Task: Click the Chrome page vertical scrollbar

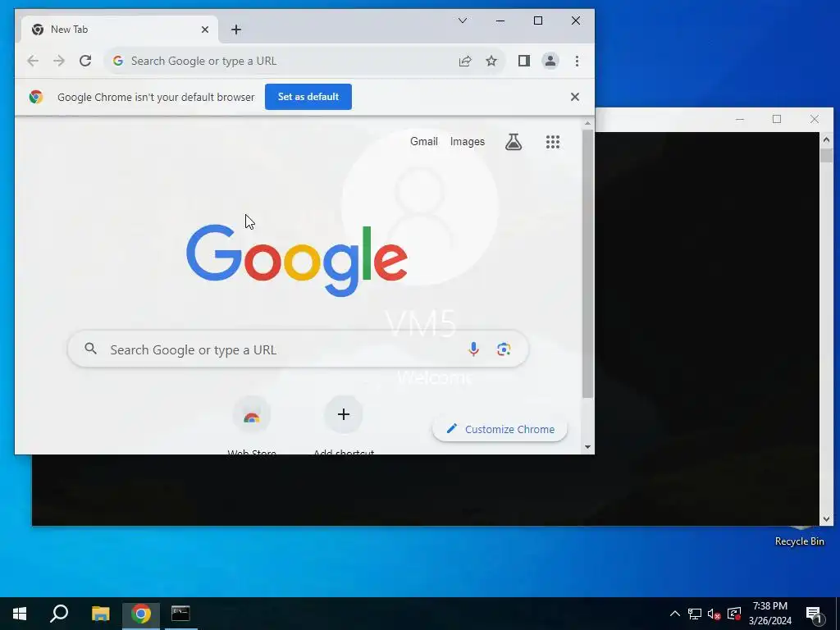Action: coord(587,263)
